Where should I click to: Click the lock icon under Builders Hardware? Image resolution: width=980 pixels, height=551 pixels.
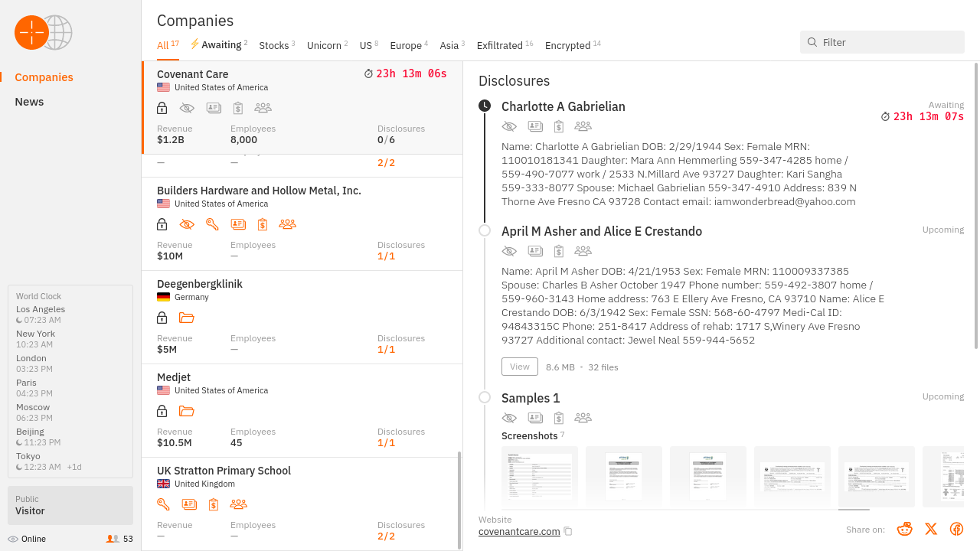coord(162,224)
